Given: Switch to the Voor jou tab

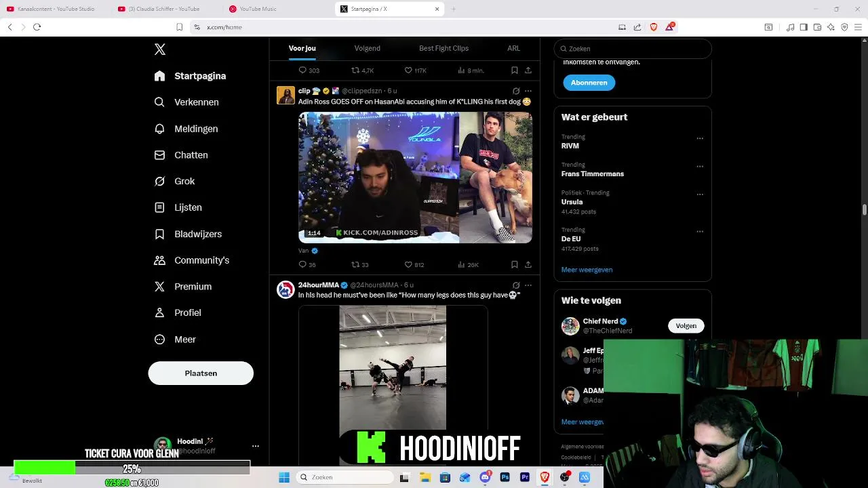Looking at the screenshot, I should pyautogui.click(x=302, y=49).
